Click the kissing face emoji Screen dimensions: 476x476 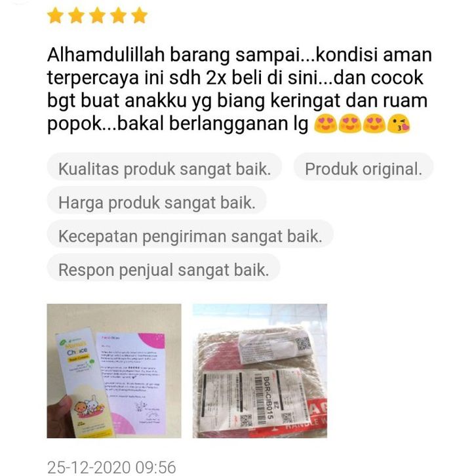point(399,124)
